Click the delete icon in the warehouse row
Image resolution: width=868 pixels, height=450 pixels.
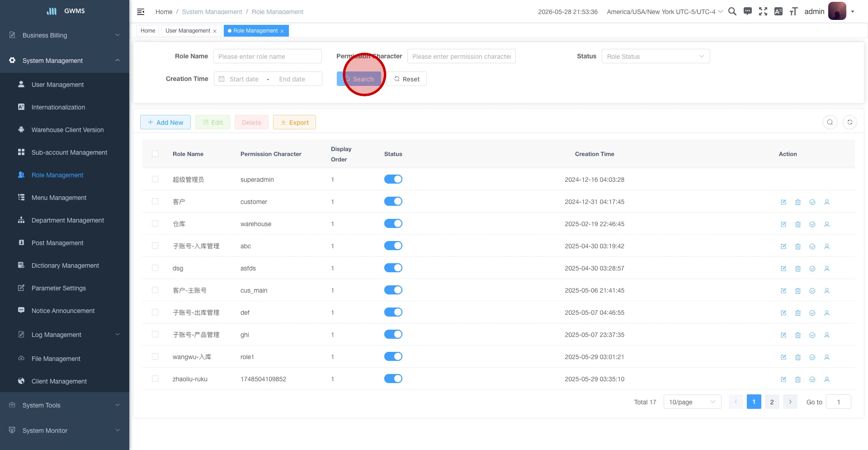point(798,224)
